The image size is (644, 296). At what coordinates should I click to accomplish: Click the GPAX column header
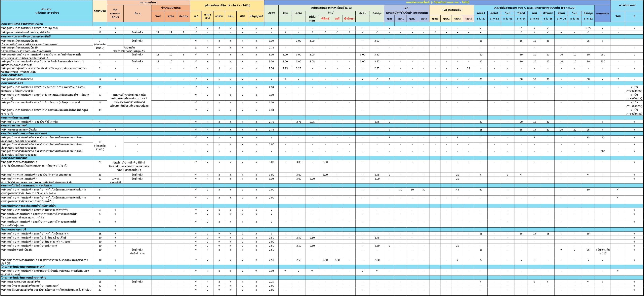[271, 13]
